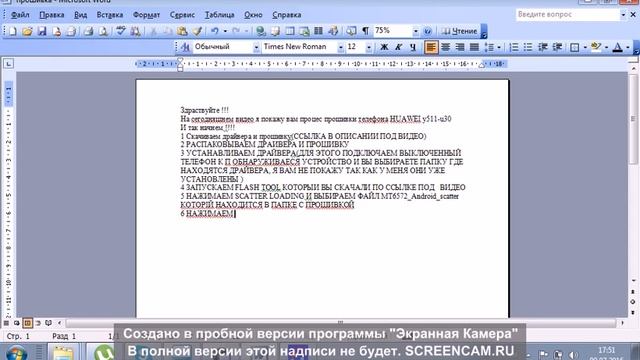
Task: Open the Справка menu
Action: pyautogui.click(x=287, y=15)
